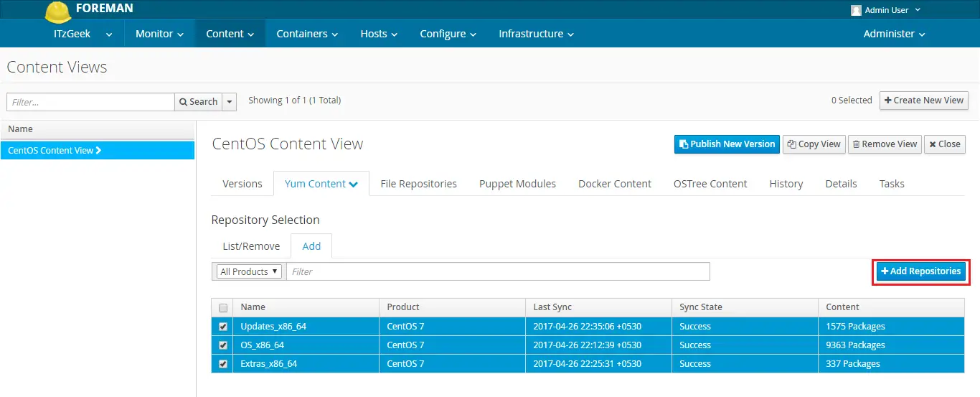Viewport: 980px width, 397px height.
Task: Switch to the History tab
Action: coord(786,184)
